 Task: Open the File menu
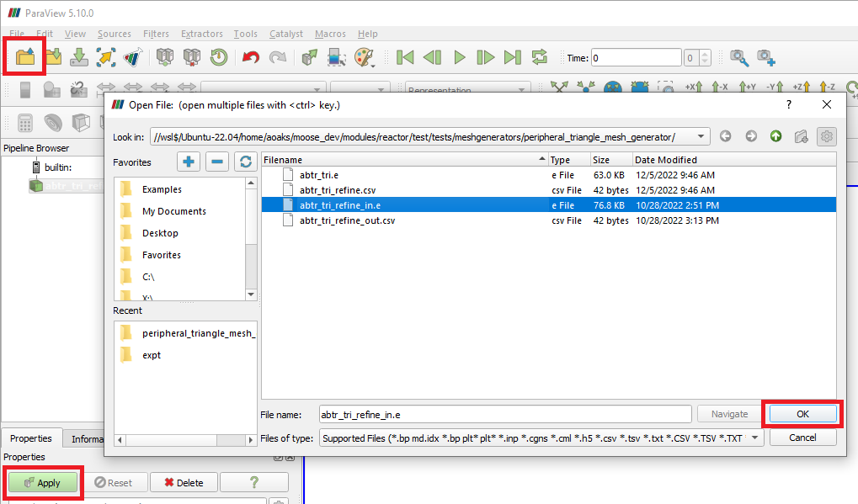pos(17,34)
